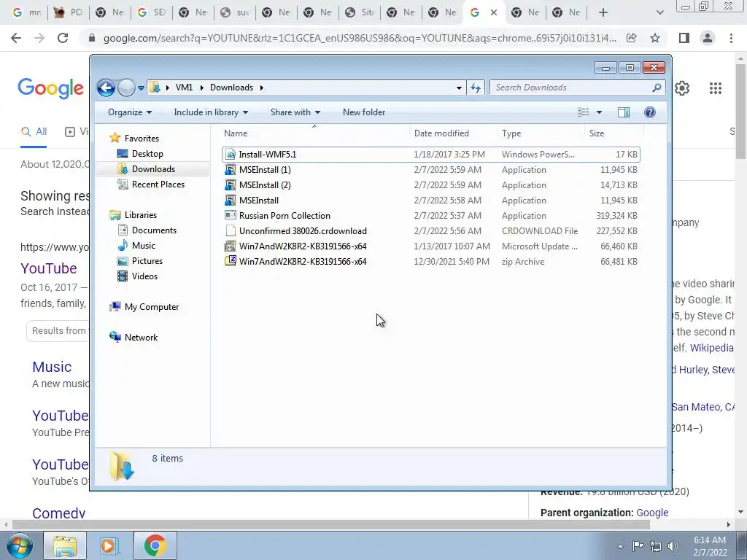Expand the arrow after VM1 in breadcrumb
Screen dimensions: 747x560
tap(201, 87)
